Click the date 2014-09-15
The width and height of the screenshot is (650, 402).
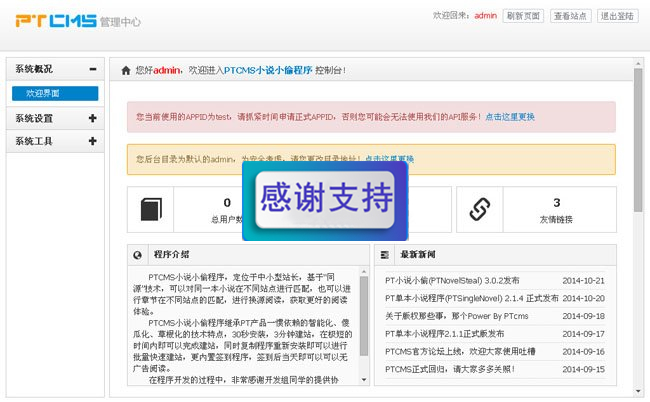(583, 369)
